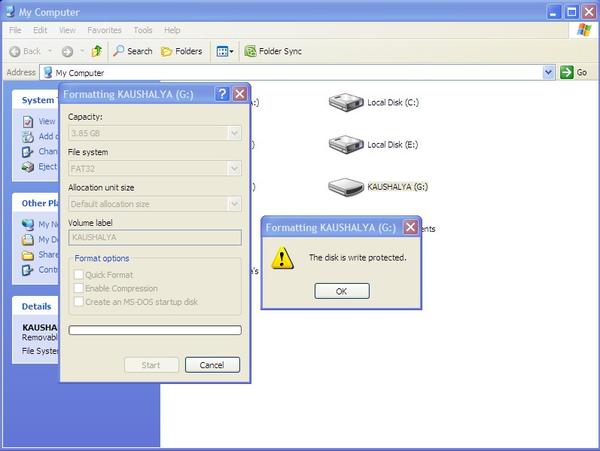Click the System Tasks panel header

[36, 100]
